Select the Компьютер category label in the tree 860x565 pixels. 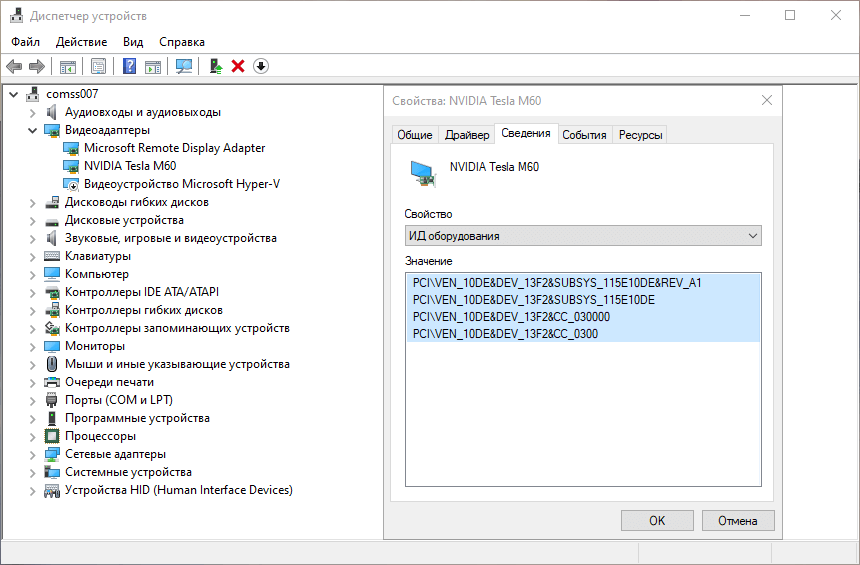pyautogui.click(x=97, y=274)
